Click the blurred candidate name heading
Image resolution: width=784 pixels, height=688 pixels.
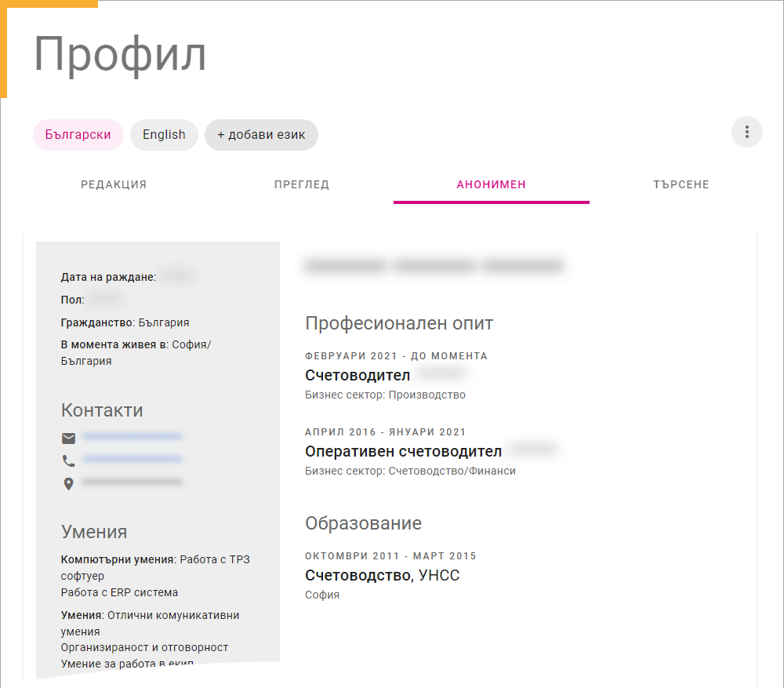(435, 265)
